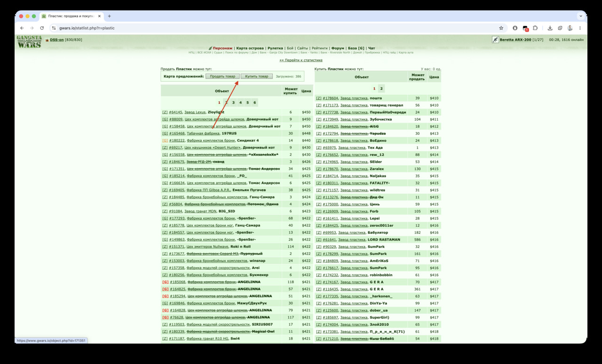Open Chrome three-dot menu
602x364 pixels.
coord(580,28)
